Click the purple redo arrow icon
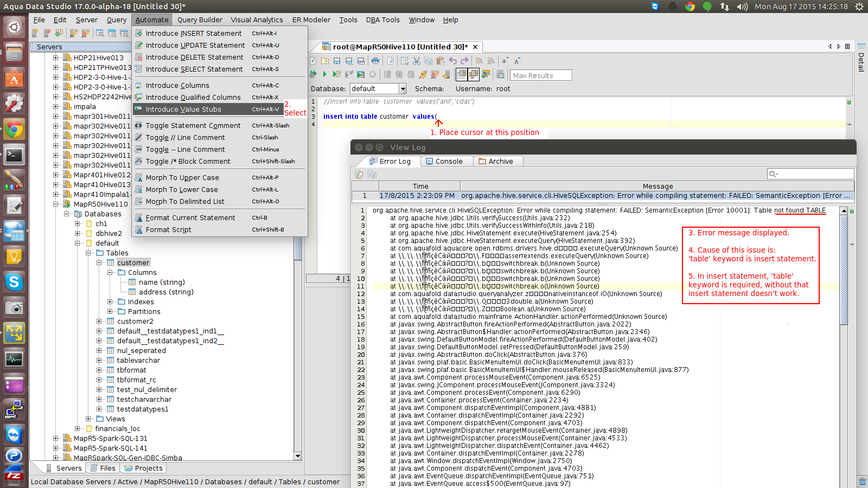 coord(464,61)
